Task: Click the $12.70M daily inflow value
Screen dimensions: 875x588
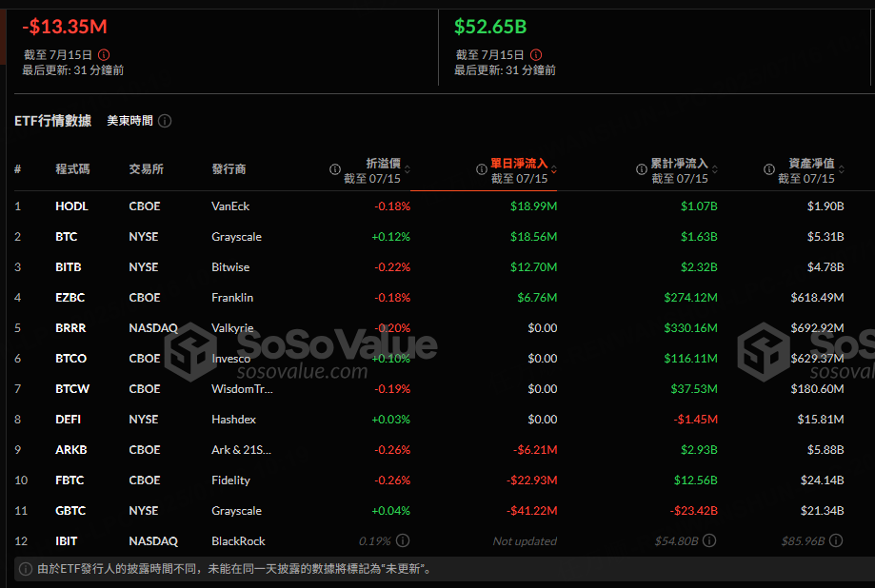Action: (533, 267)
